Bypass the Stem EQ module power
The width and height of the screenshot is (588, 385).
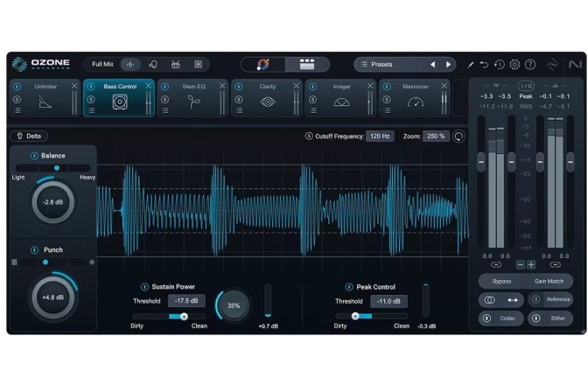(x=164, y=87)
